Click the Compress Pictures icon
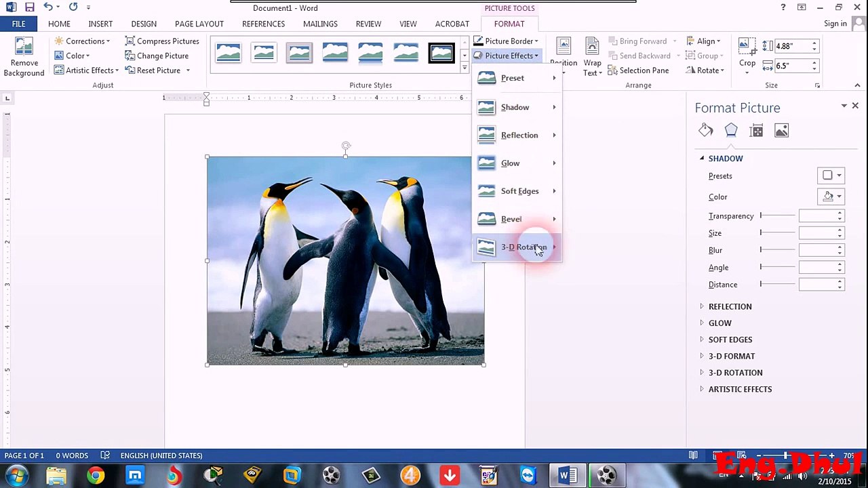 pyautogui.click(x=130, y=41)
